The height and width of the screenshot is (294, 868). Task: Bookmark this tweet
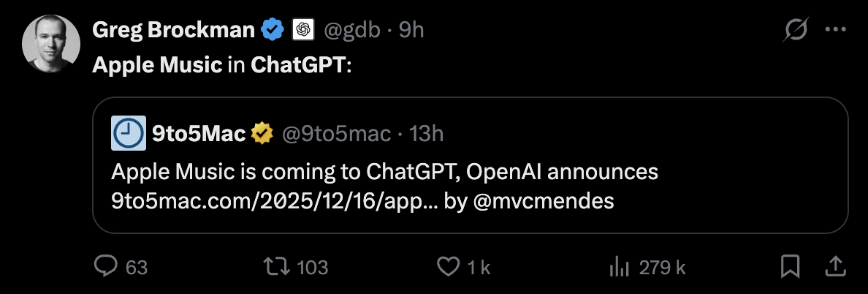point(790,267)
